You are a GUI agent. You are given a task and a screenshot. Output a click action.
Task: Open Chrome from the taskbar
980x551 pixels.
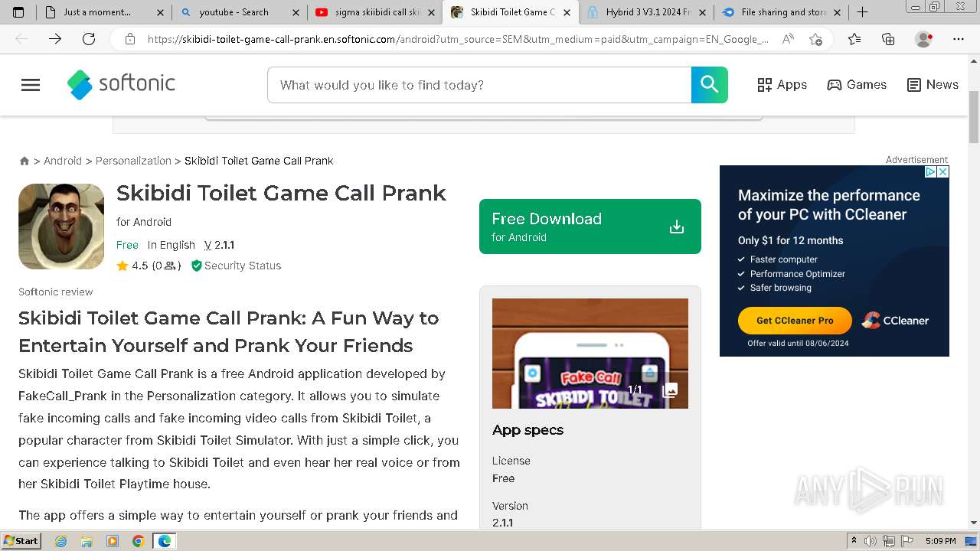pyautogui.click(x=139, y=541)
